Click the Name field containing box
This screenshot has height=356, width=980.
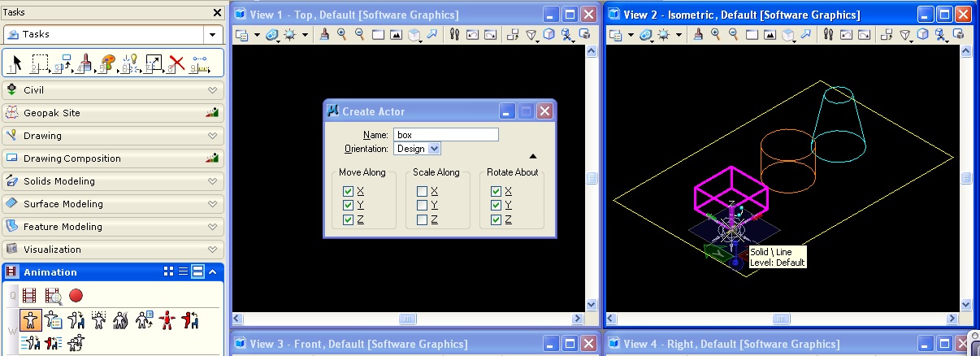click(x=446, y=135)
